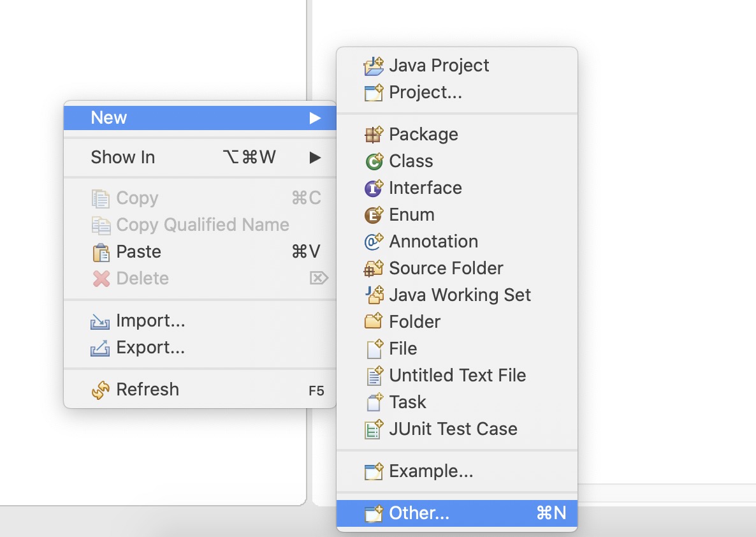Choose Java Working Set entry

point(460,295)
